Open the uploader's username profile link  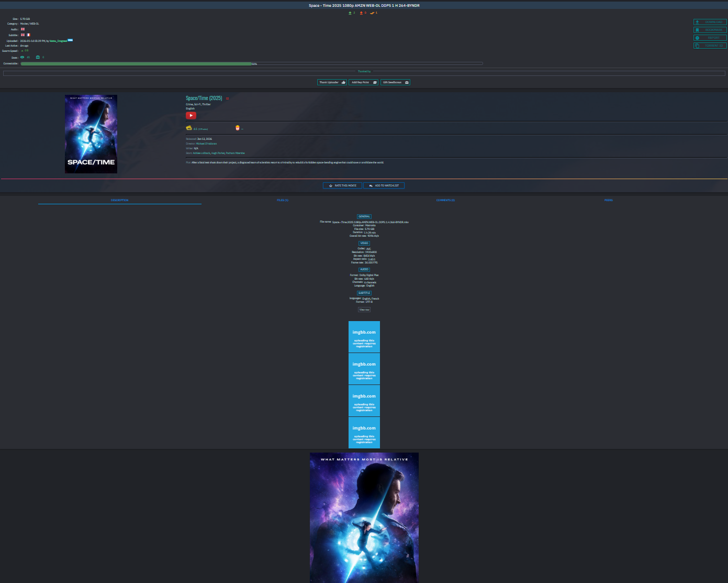[x=58, y=41]
